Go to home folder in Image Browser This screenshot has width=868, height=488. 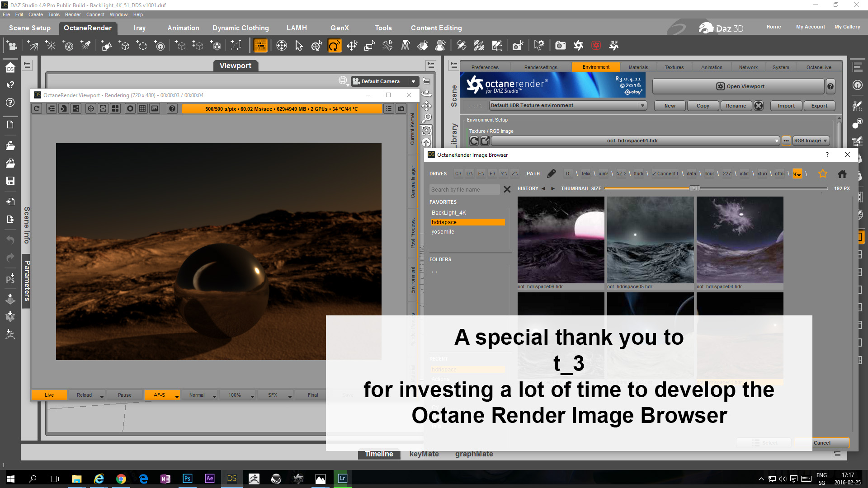pos(842,174)
